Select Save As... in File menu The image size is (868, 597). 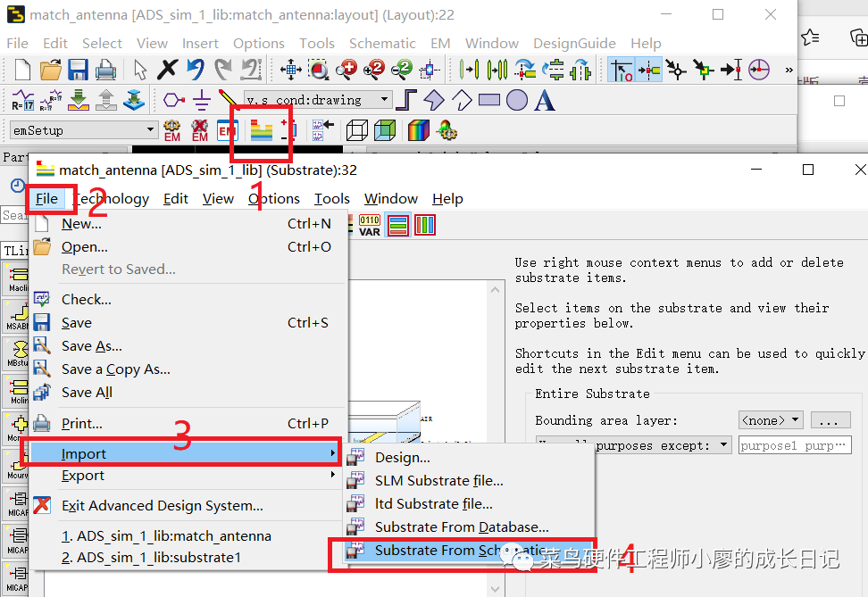pos(188,346)
